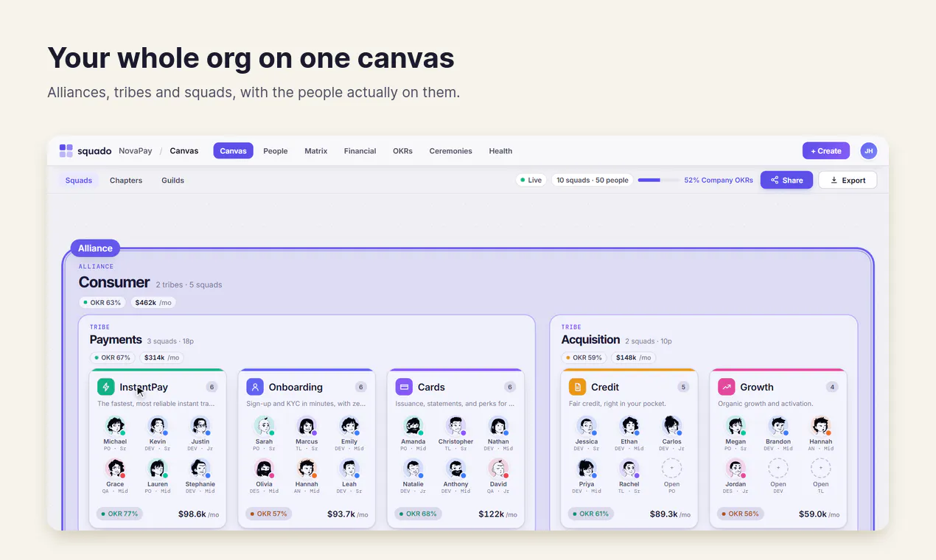
Task: Open the Matrix tab
Action: coord(316,150)
